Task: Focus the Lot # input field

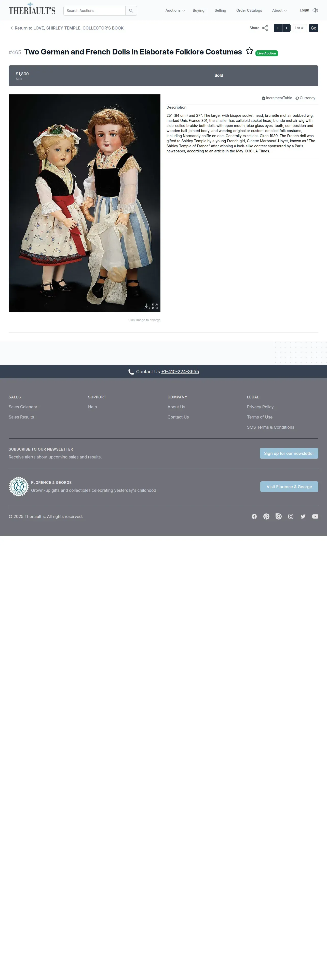Action: point(299,28)
